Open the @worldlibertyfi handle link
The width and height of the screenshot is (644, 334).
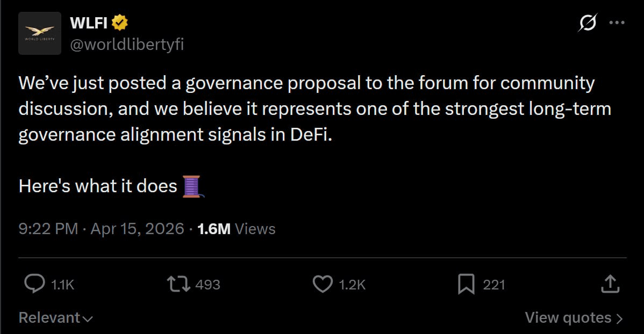coord(127,45)
